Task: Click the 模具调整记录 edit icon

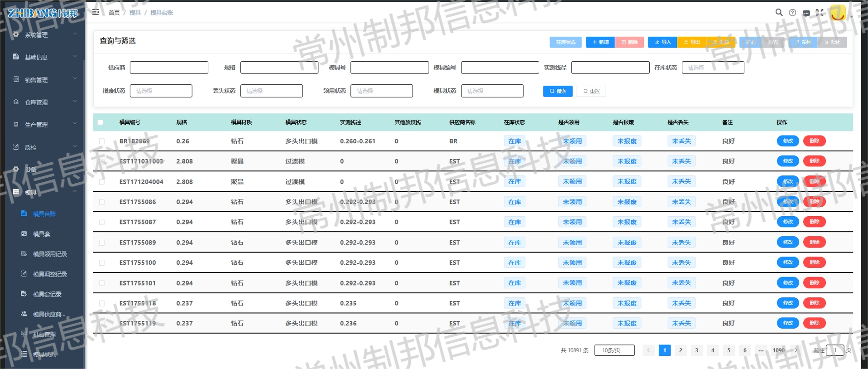Action: [x=24, y=273]
